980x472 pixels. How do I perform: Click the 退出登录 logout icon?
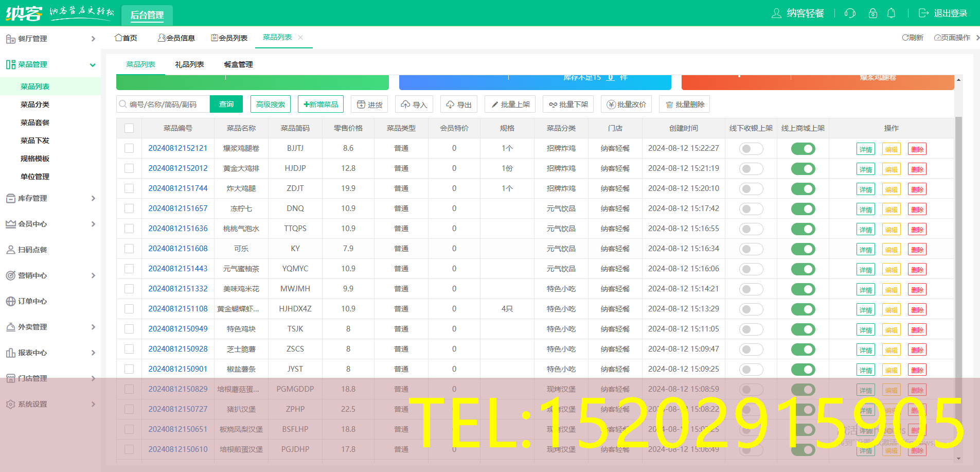coord(923,13)
